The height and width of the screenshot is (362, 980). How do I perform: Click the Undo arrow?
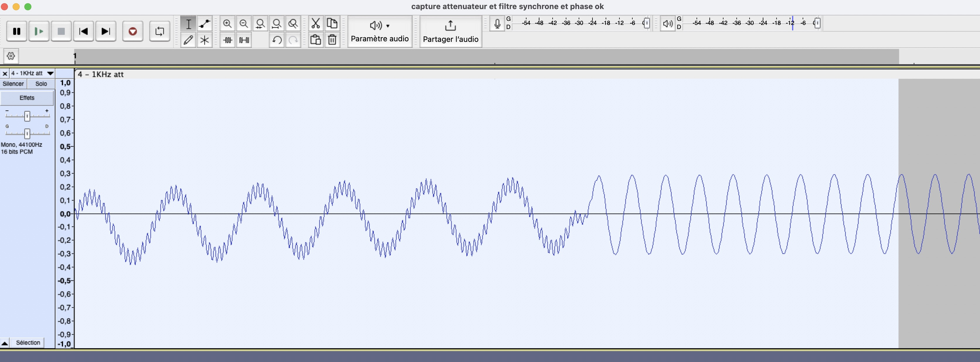pyautogui.click(x=276, y=40)
